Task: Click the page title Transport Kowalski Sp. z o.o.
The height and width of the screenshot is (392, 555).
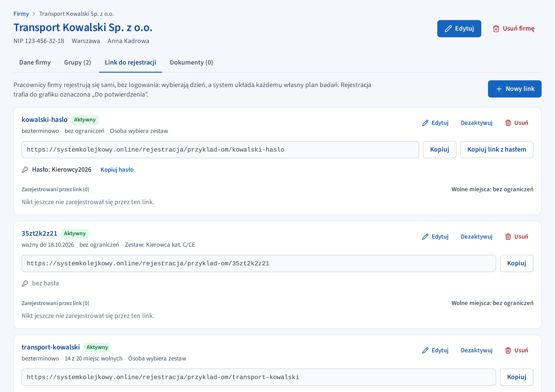Action: [83, 27]
